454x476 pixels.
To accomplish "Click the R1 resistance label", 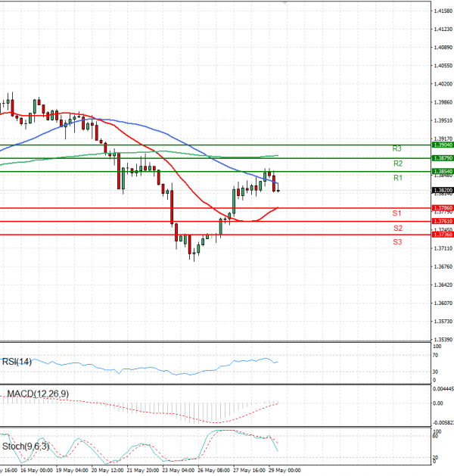I will [398, 178].
